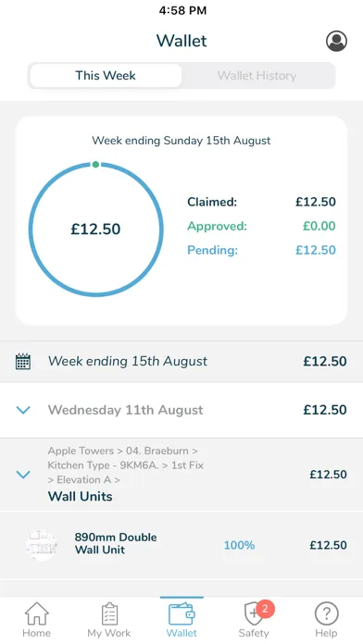Click the green dot on progress ring
The height and width of the screenshot is (644, 363).
(95, 165)
